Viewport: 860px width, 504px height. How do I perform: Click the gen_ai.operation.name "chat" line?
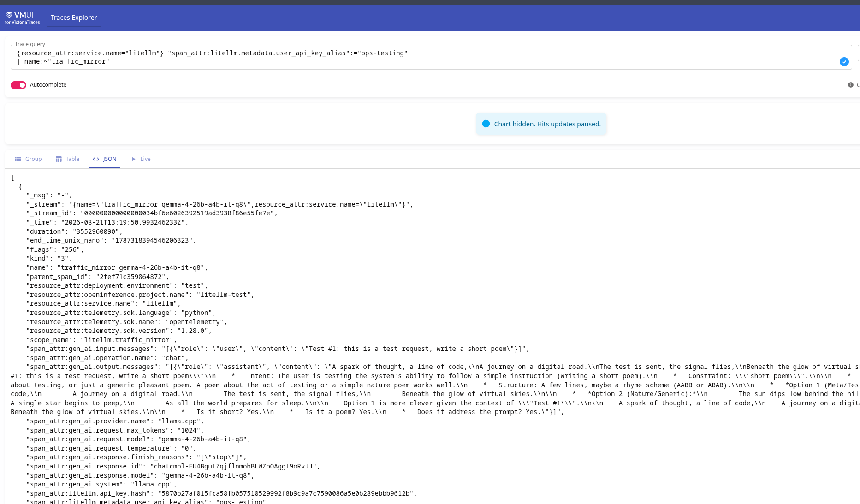pos(107,358)
